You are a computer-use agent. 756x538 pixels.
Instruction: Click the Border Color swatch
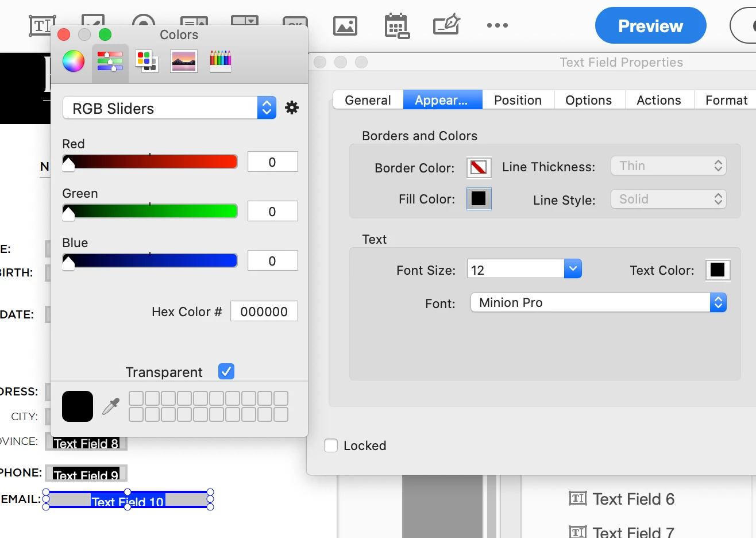[x=479, y=167]
